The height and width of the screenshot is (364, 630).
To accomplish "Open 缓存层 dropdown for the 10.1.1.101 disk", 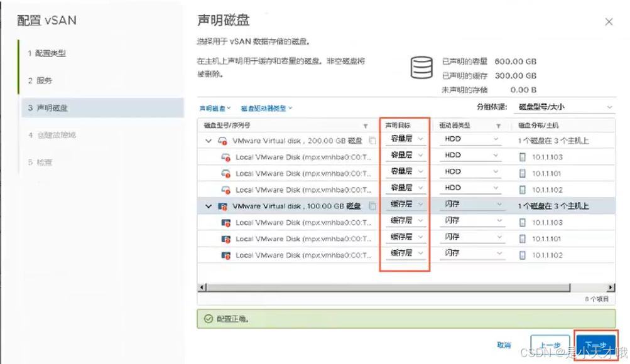I will click(406, 237).
